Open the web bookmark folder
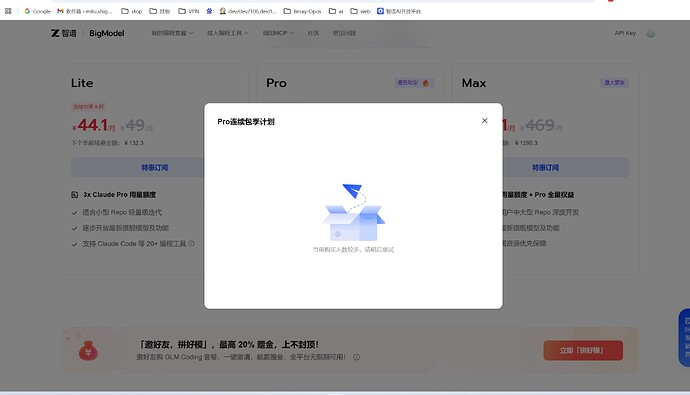This screenshot has height=395, width=690. (x=360, y=11)
